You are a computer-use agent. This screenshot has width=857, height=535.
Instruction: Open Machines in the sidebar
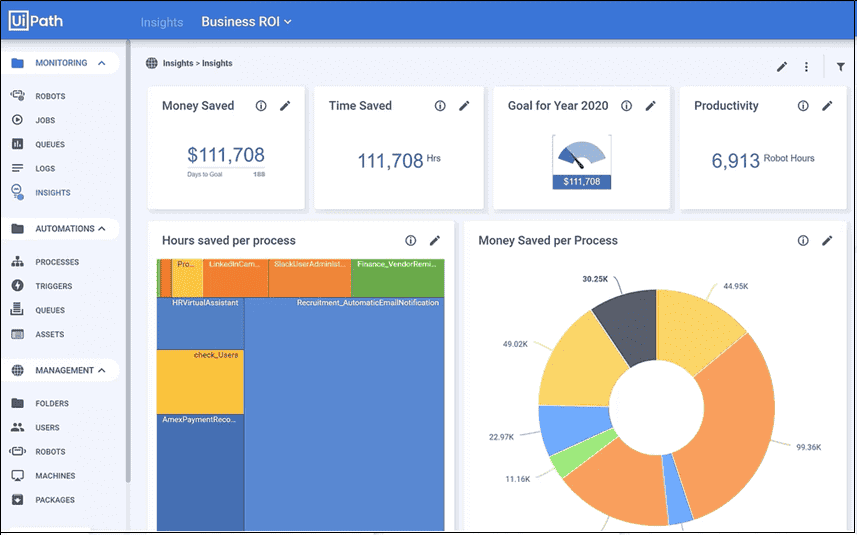coord(55,475)
